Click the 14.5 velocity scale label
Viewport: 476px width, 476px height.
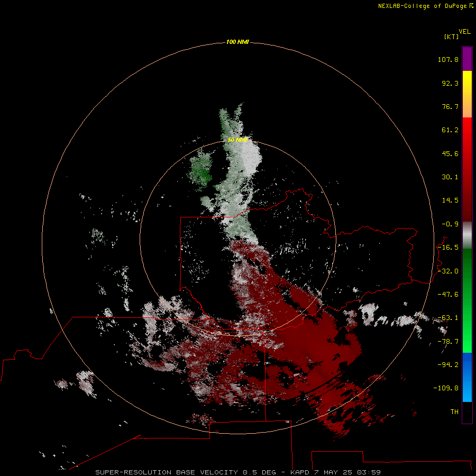click(450, 200)
